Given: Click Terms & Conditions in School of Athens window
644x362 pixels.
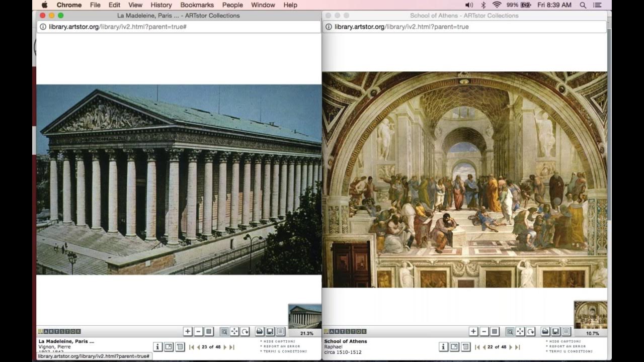Looking at the screenshot, I should [571, 351].
